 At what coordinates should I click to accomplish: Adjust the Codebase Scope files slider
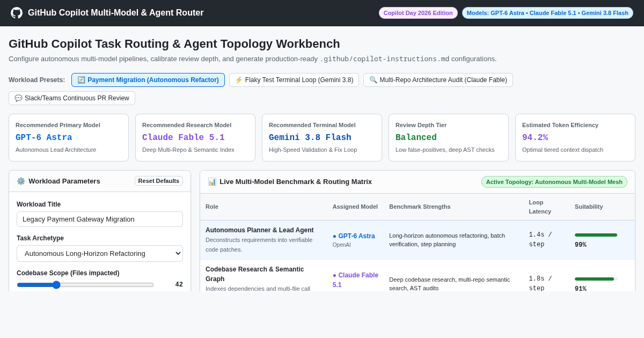coord(85,284)
